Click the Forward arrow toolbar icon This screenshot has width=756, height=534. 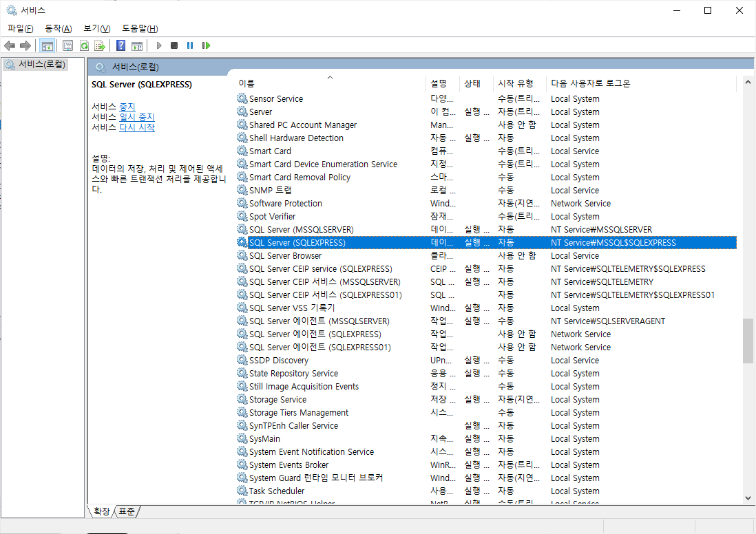pyautogui.click(x=25, y=46)
